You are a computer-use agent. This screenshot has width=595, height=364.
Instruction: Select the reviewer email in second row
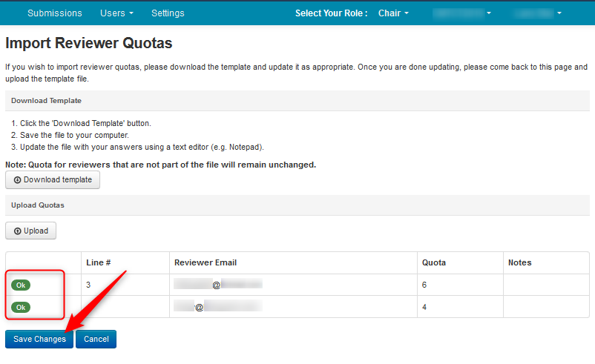point(217,307)
